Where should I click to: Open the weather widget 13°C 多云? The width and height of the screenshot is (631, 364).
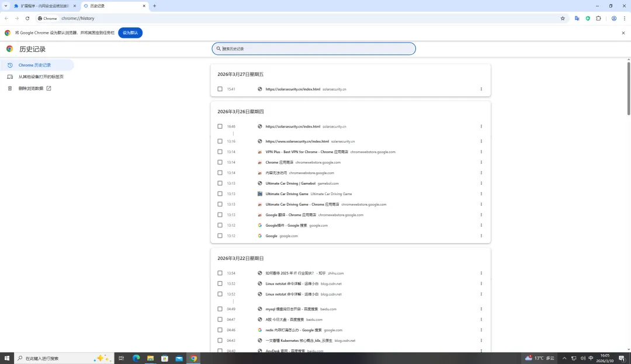pos(540,358)
